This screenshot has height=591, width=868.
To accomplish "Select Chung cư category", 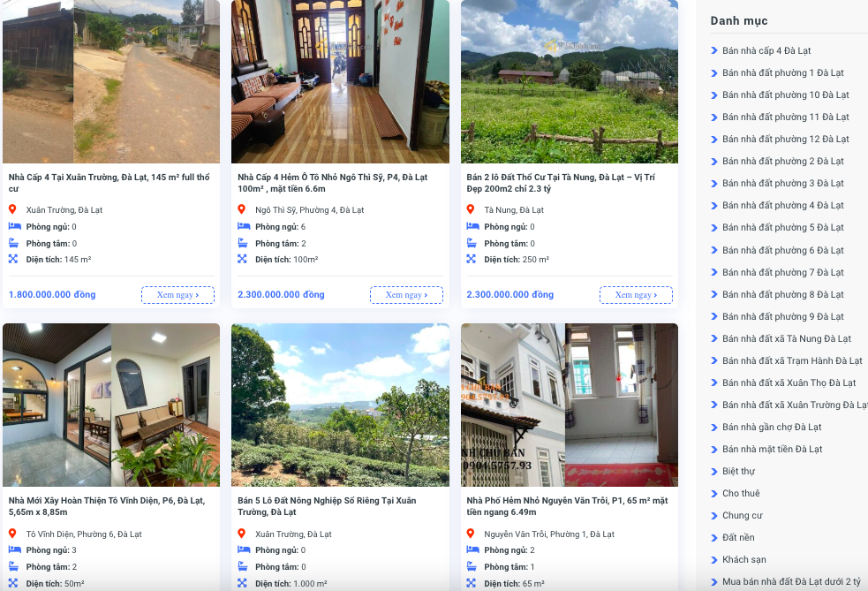I will (743, 515).
